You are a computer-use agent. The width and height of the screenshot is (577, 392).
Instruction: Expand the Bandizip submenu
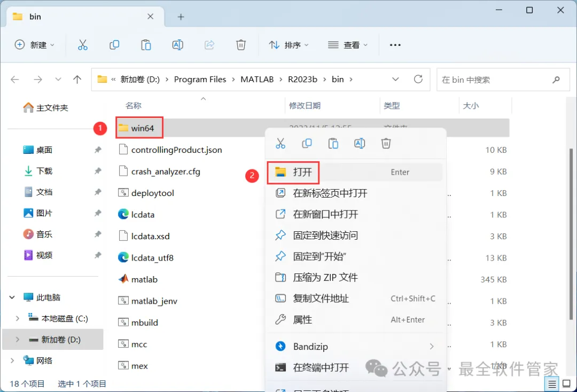(432, 347)
